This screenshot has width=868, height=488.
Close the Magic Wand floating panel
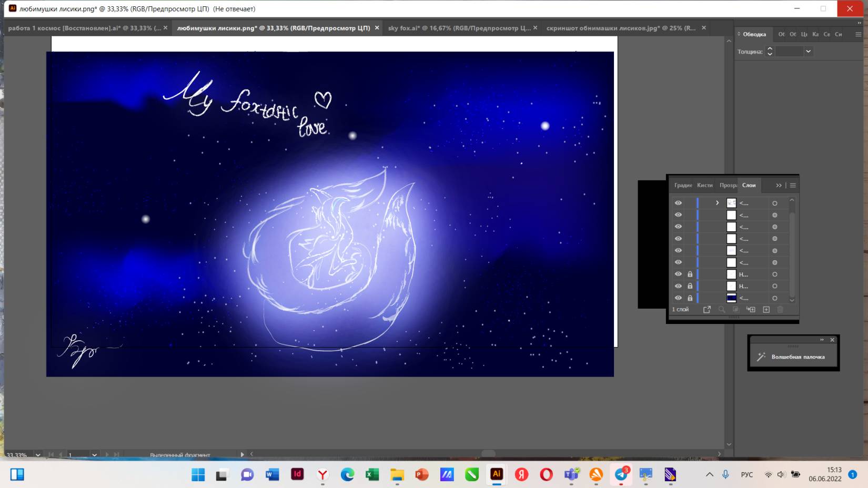tap(832, 340)
